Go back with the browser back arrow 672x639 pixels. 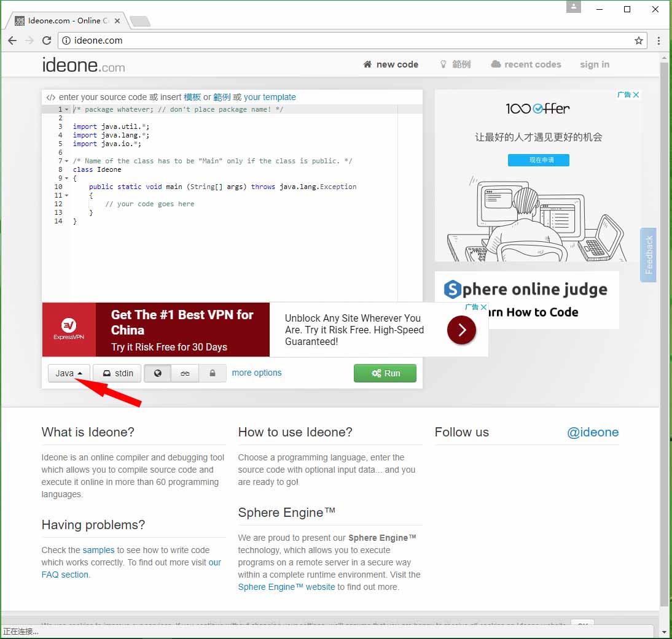click(12, 41)
